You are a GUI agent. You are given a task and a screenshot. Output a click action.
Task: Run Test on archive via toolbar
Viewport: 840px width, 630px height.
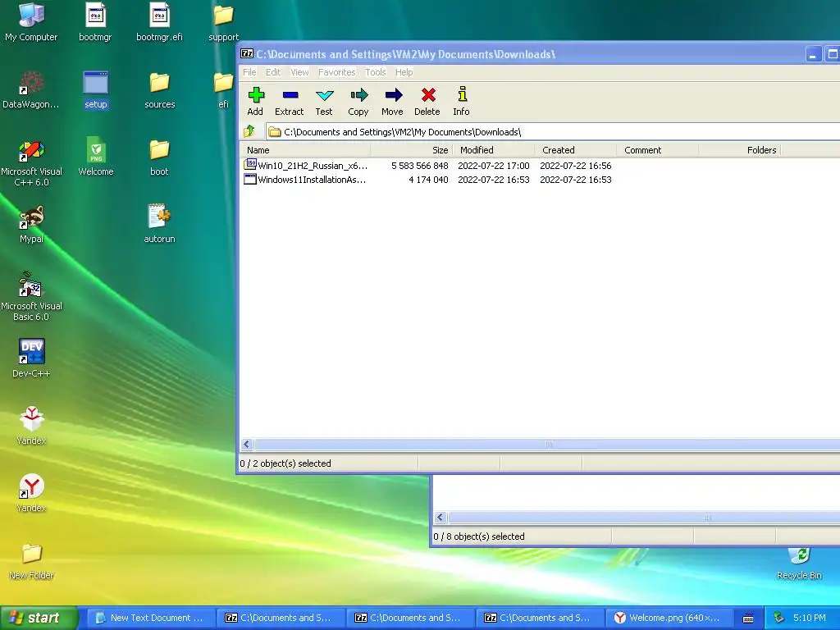(x=324, y=101)
